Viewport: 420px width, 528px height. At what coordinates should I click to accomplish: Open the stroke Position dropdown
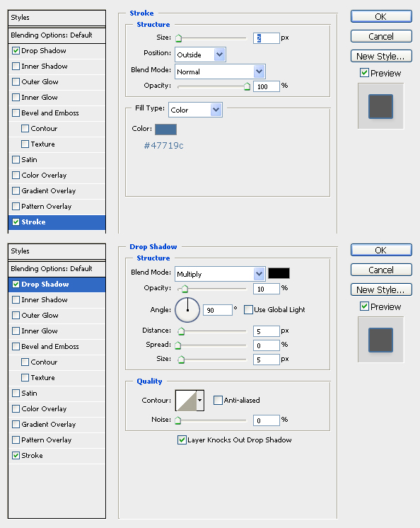(200, 54)
